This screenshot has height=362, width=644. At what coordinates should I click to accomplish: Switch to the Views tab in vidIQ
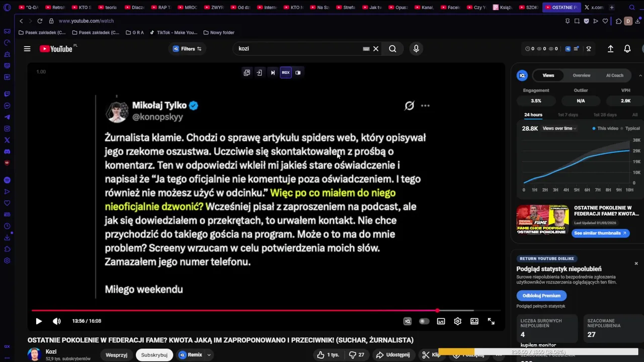[x=548, y=75]
